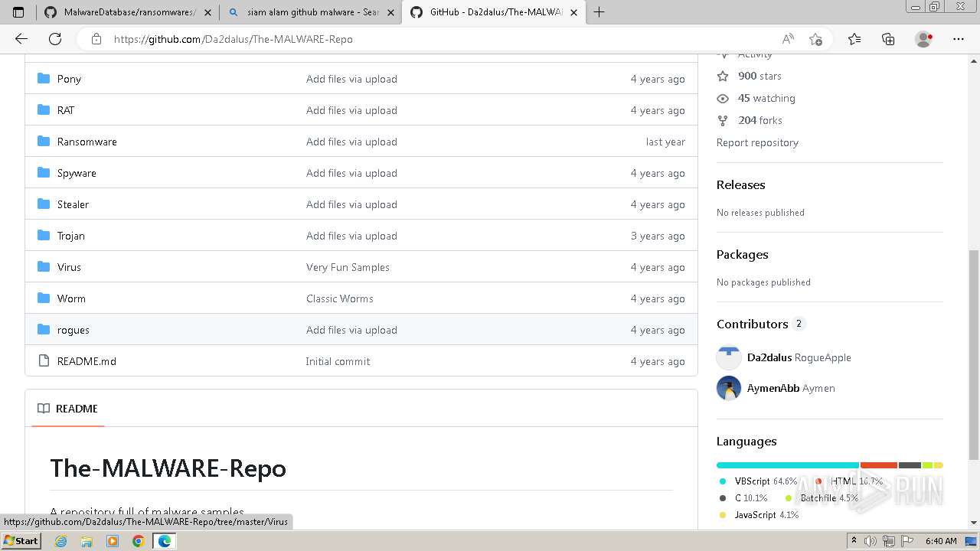Select the README tab
980x551 pixels.
click(67, 409)
